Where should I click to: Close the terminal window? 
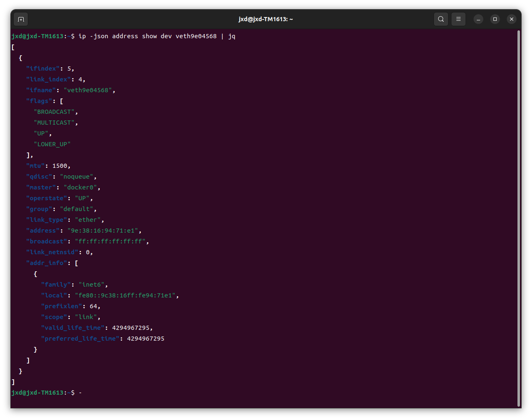pos(512,19)
